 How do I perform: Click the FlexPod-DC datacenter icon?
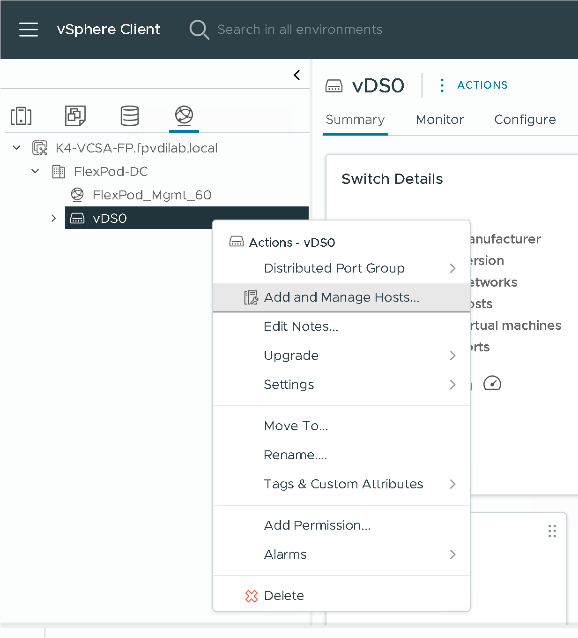(x=58, y=172)
